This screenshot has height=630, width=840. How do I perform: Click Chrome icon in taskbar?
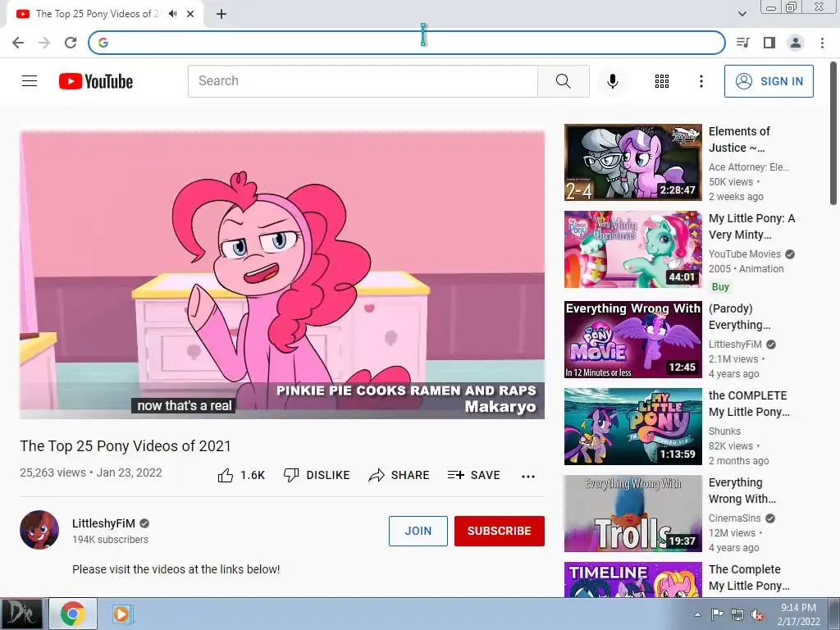(73, 614)
